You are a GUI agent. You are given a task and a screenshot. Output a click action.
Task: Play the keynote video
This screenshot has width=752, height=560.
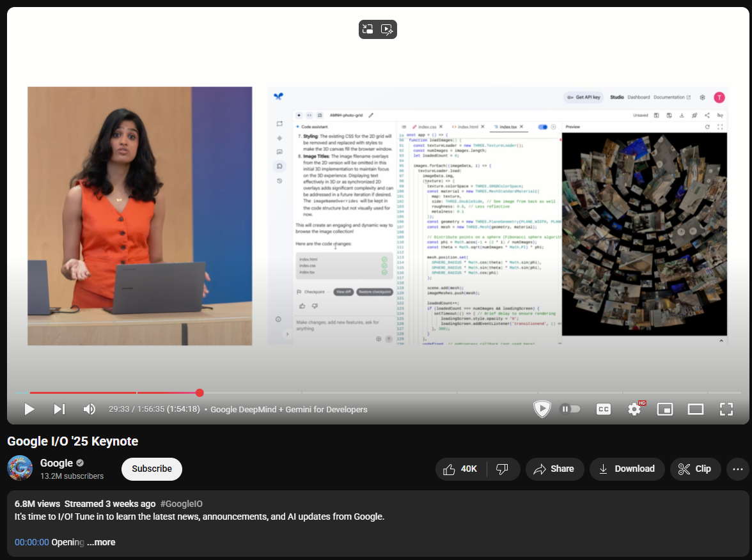(x=29, y=409)
